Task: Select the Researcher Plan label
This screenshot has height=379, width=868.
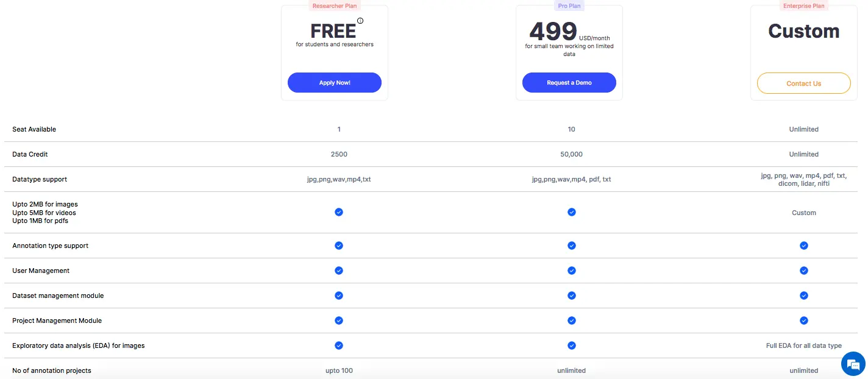Action: (335, 6)
